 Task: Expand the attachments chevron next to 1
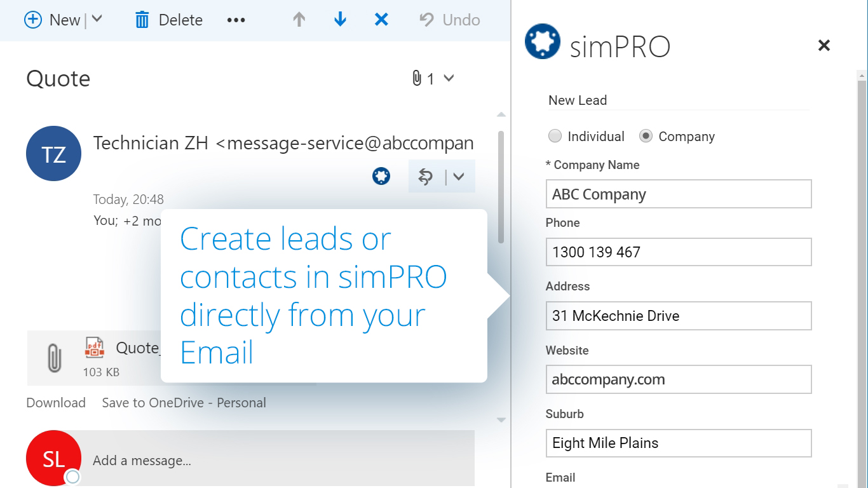(449, 78)
